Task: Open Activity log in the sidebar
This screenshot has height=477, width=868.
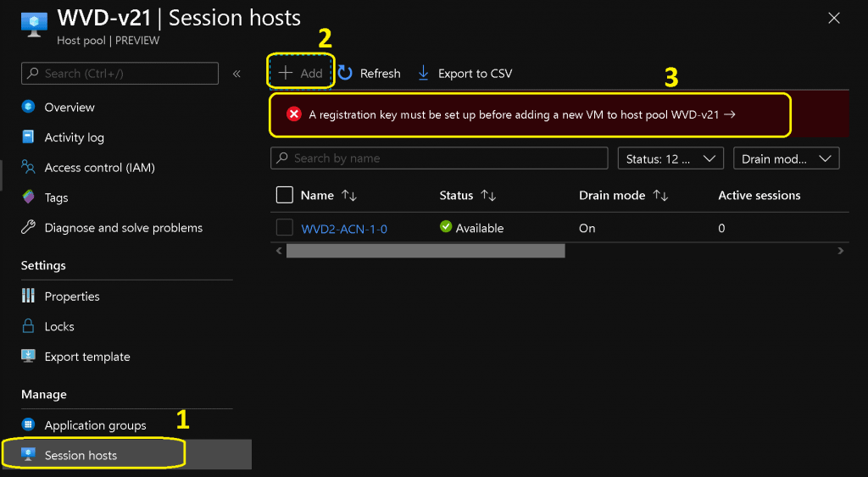Action: pos(75,137)
